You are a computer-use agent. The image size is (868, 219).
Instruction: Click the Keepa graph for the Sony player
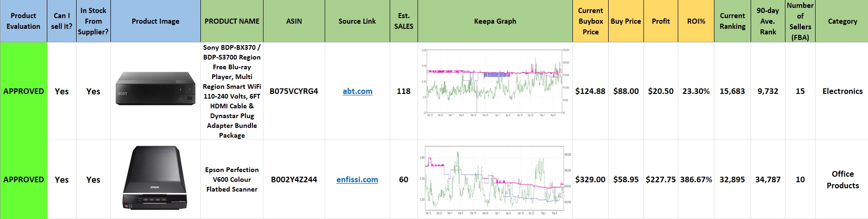point(495,82)
